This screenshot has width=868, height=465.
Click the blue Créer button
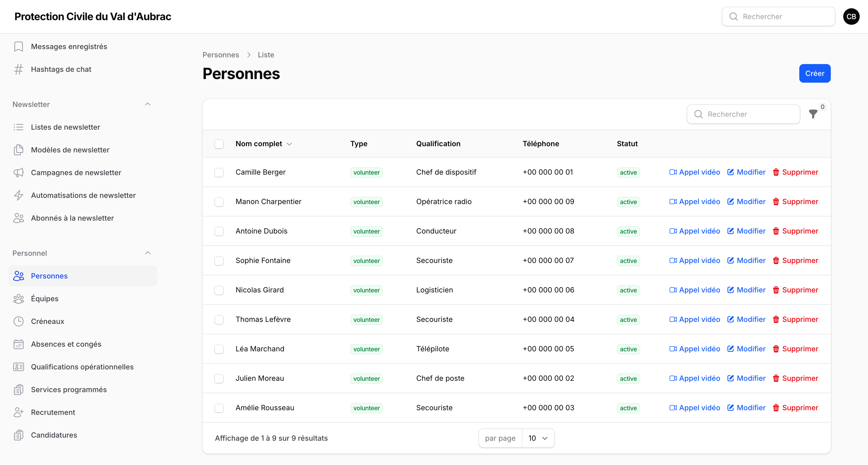click(x=815, y=73)
